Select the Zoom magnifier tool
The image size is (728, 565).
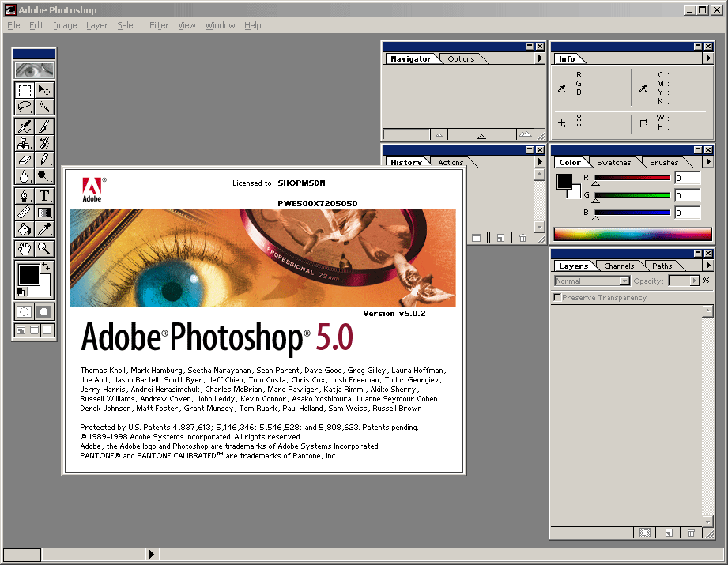pyautogui.click(x=44, y=249)
